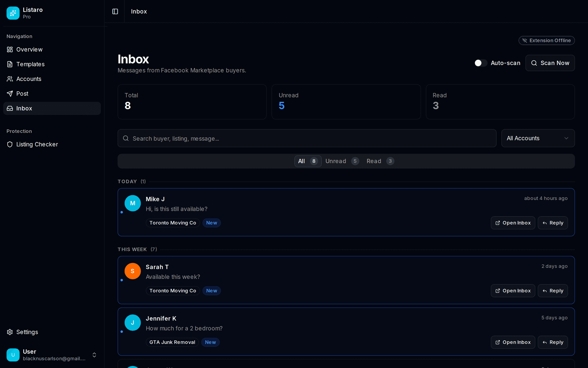Select the Overview navigation icon
The image size is (588, 368).
(x=10, y=49)
